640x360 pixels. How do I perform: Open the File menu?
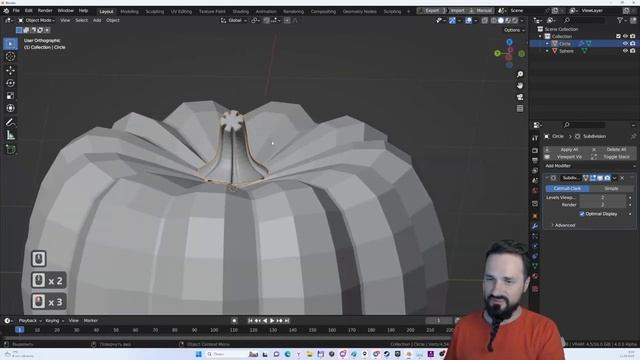(x=16, y=11)
